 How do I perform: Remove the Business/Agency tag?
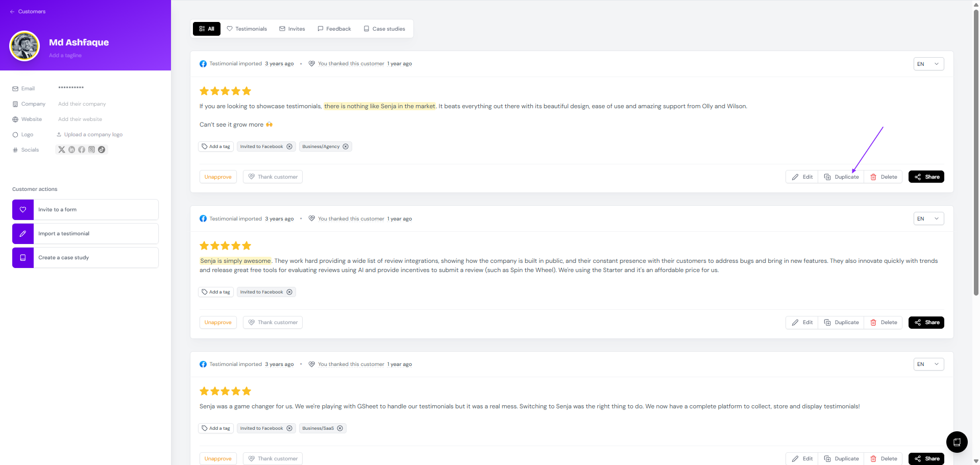coord(346,146)
